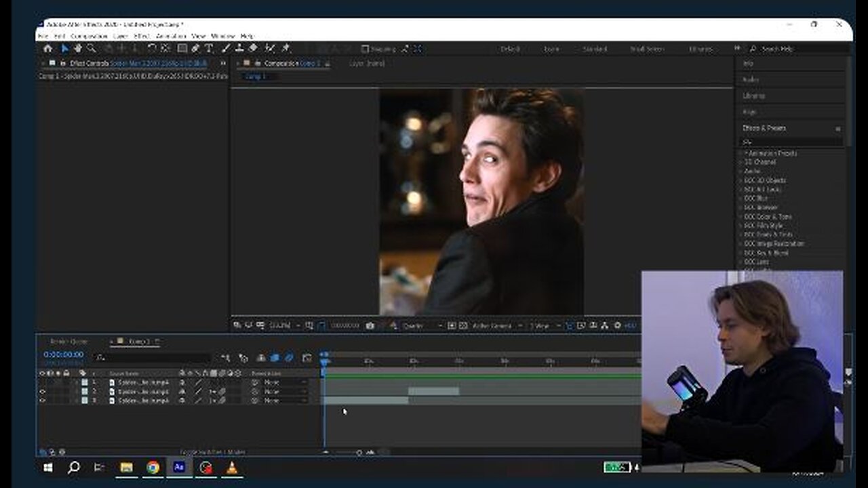Image resolution: width=868 pixels, height=488 pixels.
Task: Click the Home icon in the toolbar
Action: 47,49
